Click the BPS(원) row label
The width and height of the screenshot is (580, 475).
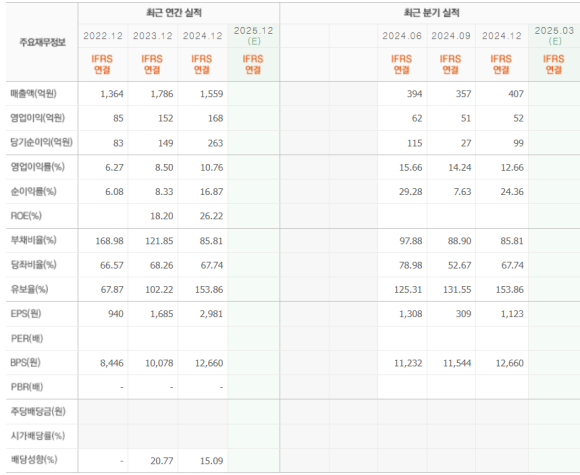click(x=26, y=363)
